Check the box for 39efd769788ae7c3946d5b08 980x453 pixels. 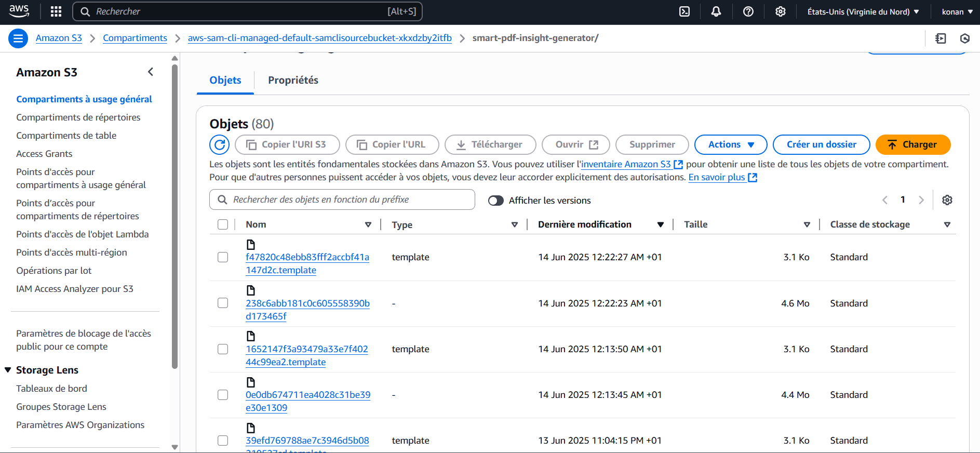click(223, 441)
